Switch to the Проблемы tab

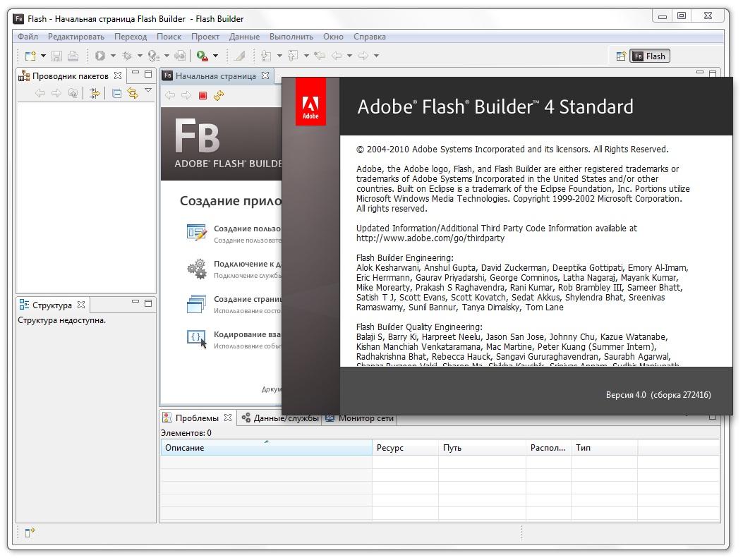pos(197,418)
